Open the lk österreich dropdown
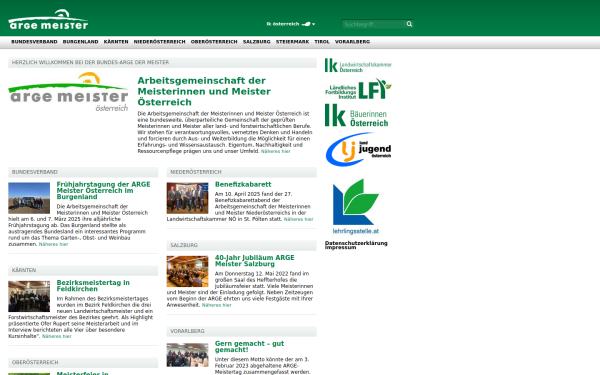Screen dimensions: 600x375 291,24
